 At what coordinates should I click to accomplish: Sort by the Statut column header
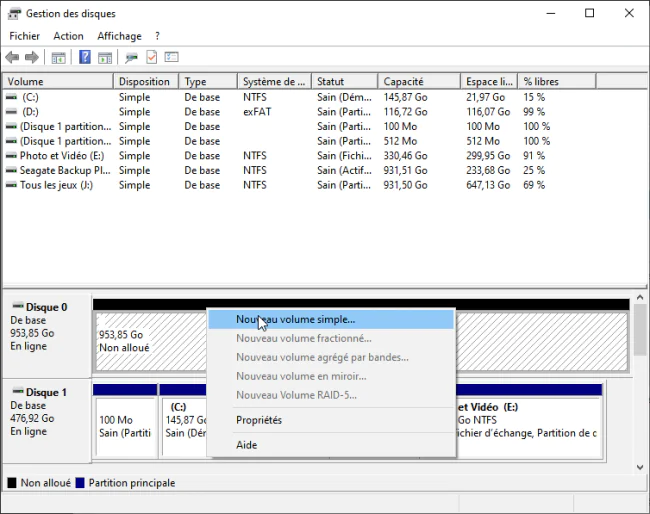[345, 81]
